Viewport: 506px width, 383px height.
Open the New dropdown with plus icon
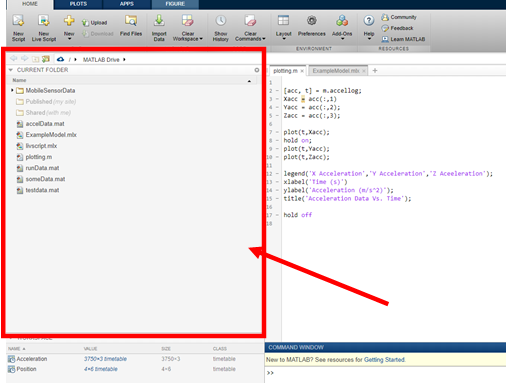click(69, 28)
